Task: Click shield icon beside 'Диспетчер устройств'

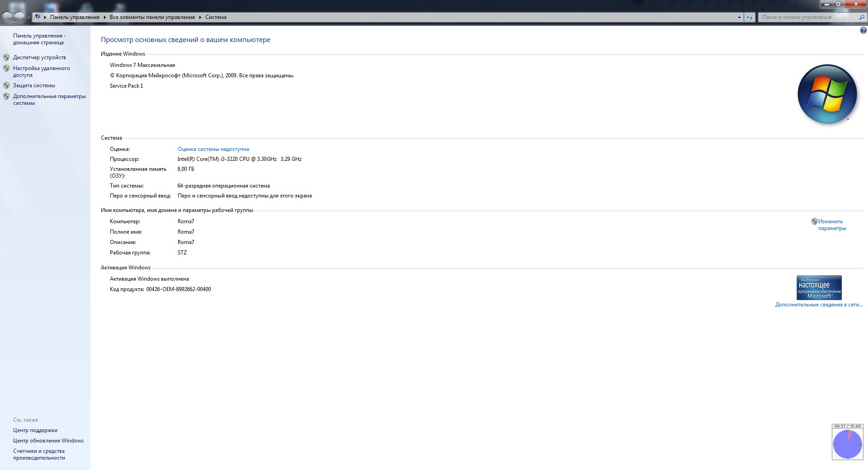Action: pos(6,57)
